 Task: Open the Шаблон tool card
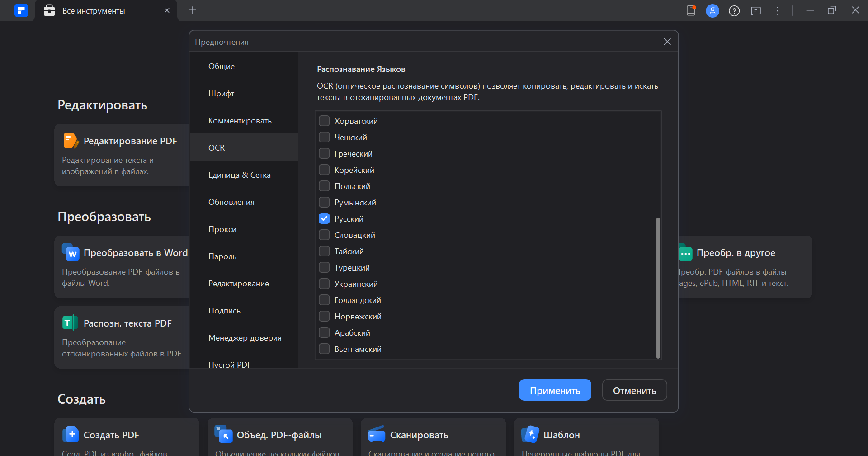586,437
